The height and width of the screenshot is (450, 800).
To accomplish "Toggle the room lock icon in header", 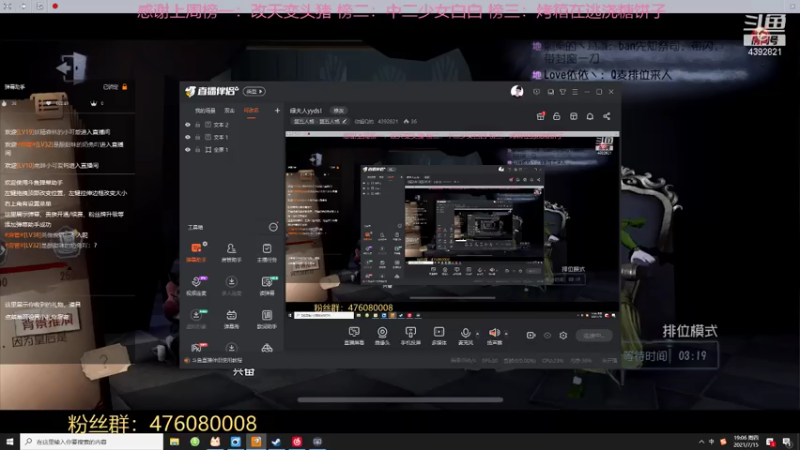I will tap(557, 116).
